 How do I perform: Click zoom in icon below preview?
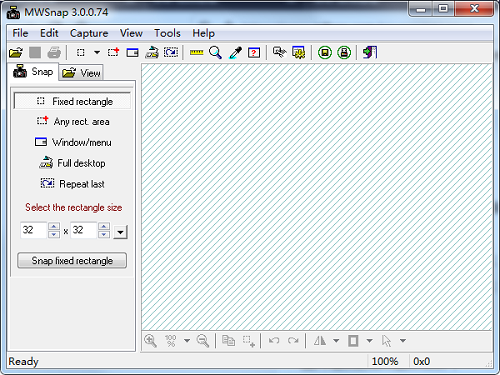[151, 341]
